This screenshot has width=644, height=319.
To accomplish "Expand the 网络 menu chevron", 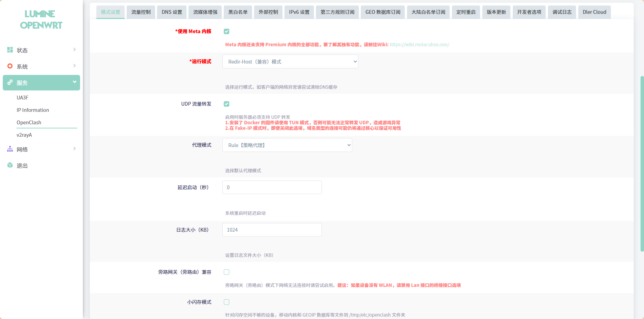I will tap(74, 149).
